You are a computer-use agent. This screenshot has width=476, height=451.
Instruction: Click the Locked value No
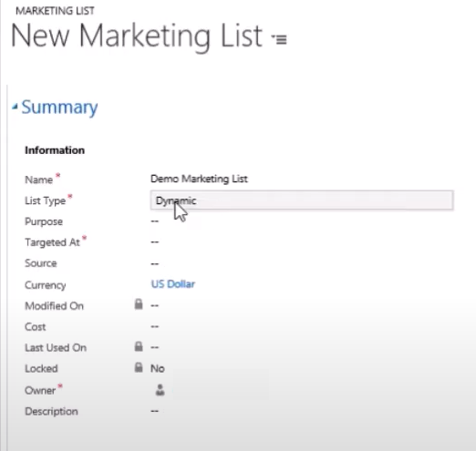click(x=158, y=368)
